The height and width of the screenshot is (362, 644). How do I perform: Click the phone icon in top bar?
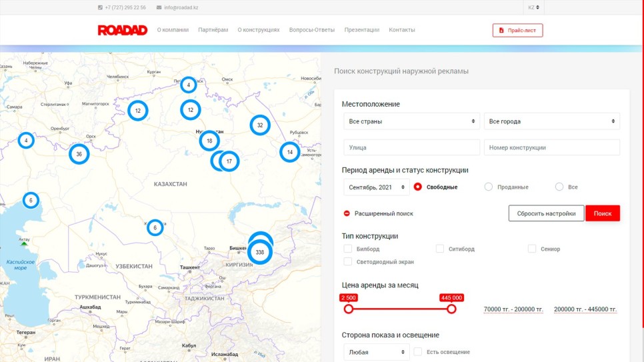(100, 7)
